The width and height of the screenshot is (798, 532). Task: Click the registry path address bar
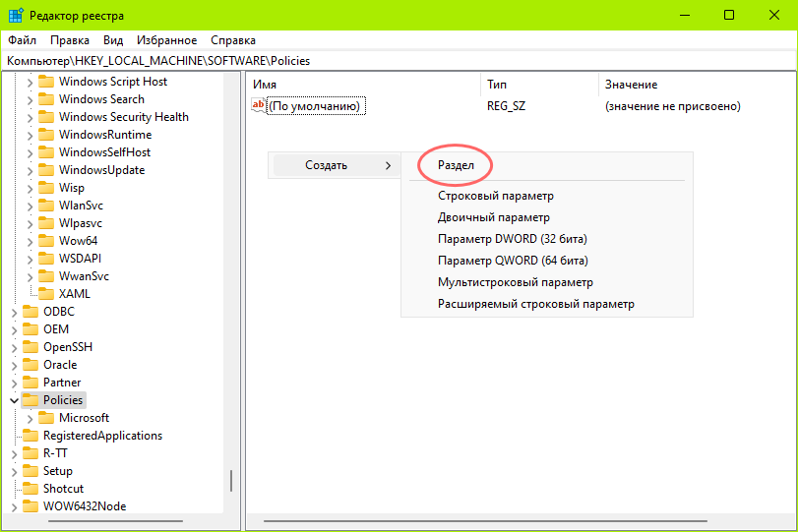tap(394, 60)
